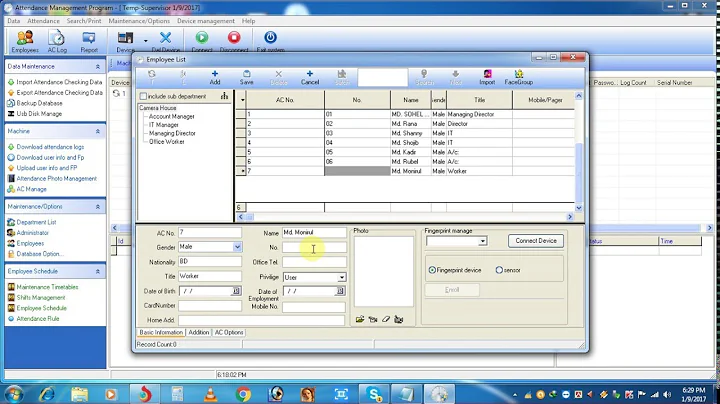Click Backup Database in sidebar
Viewport: 720px width, 404px height.
(x=39, y=103)
